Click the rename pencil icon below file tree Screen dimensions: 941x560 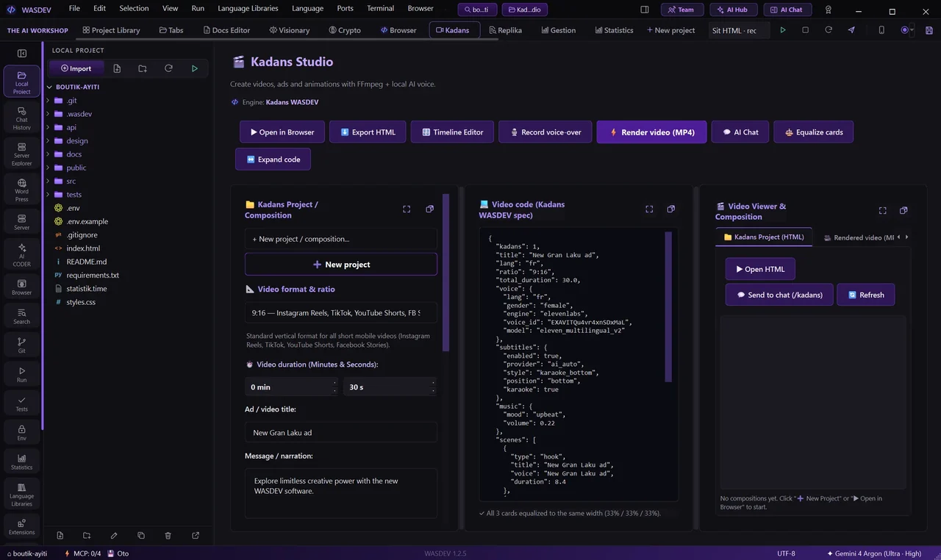coord(114,536)
